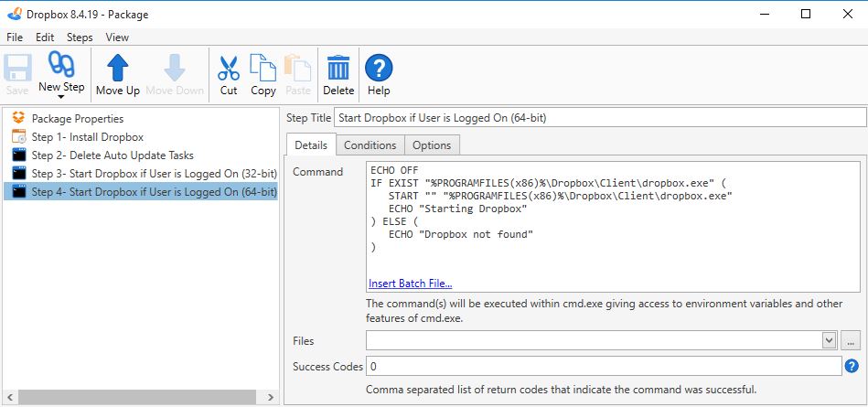The width and height of the screenshot is (868, 407).
Task: Click into the Step Title field
Action: coord(600,117)
